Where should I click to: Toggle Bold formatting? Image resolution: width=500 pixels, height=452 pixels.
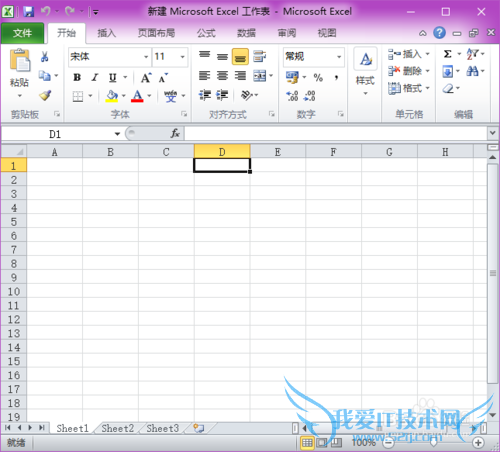(x=77, y=78)
